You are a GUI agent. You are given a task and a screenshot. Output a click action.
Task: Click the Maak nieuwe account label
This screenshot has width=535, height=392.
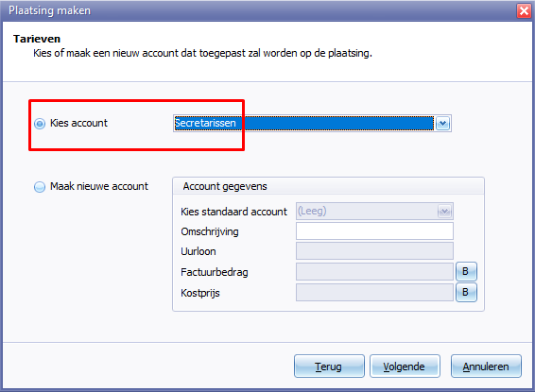[99, 186]
